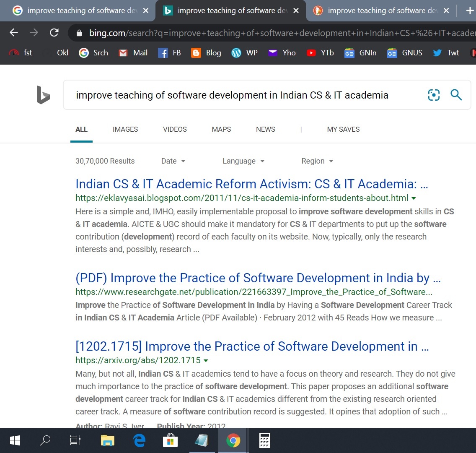Open File Explorer from the taskbar
476x453 pixels.
[108, 440]
